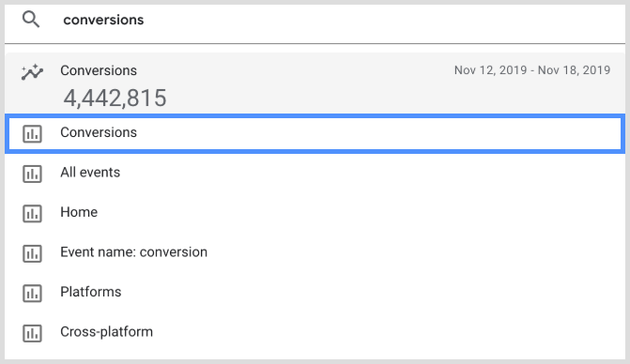630x364 pixels.
Task: Click the magnifying glass search icon
Action: click(31, 20)
